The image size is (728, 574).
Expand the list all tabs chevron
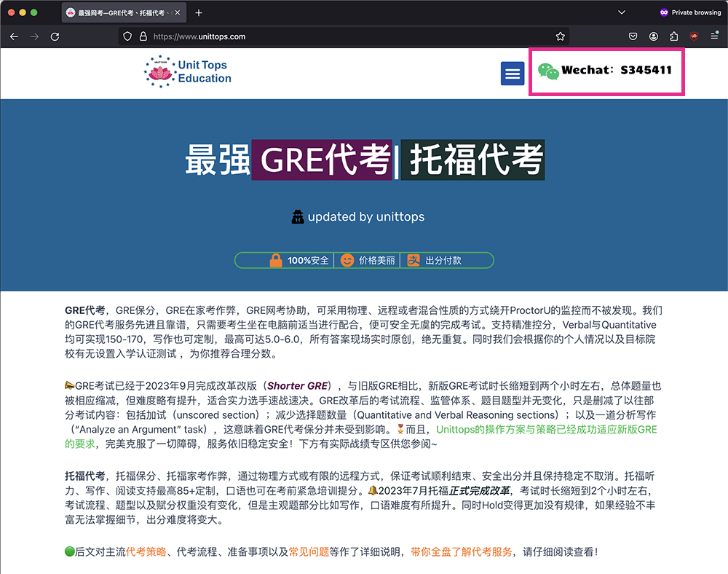tap(621, 12)
